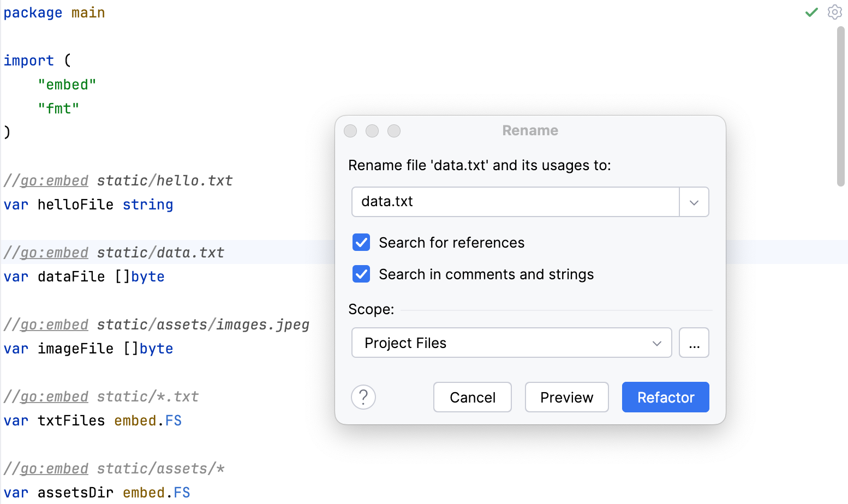This screenshot has width=848, height=504.
Task: Click the help question mark in the Rename dialog
Action: point(363,397)
